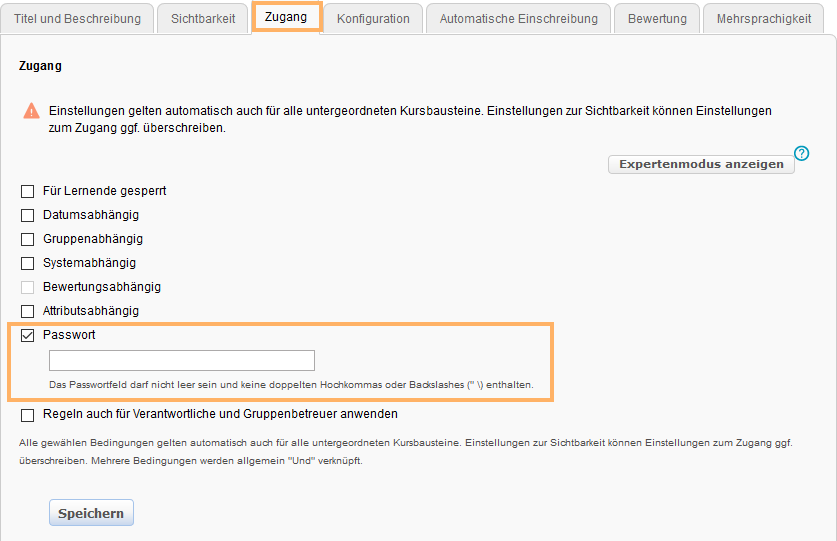
Task: Go to the Konfiguration tab
Action: point(373,19)
